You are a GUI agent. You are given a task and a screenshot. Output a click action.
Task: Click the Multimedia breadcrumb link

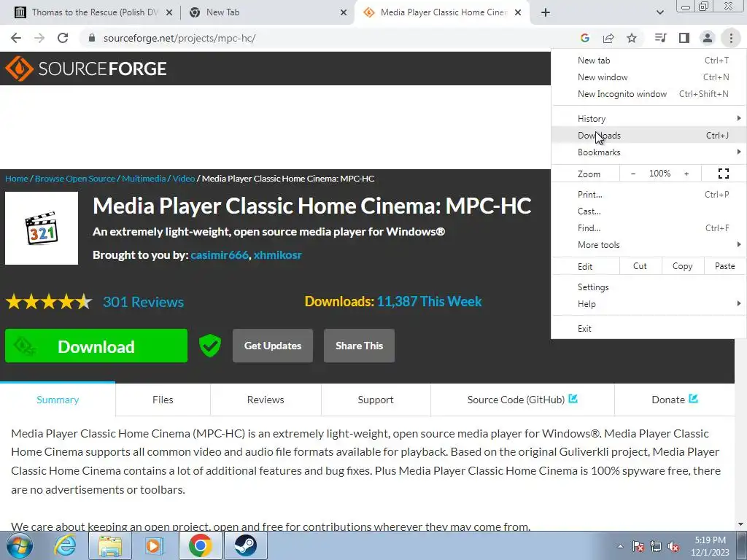click(x=144, y=179)
